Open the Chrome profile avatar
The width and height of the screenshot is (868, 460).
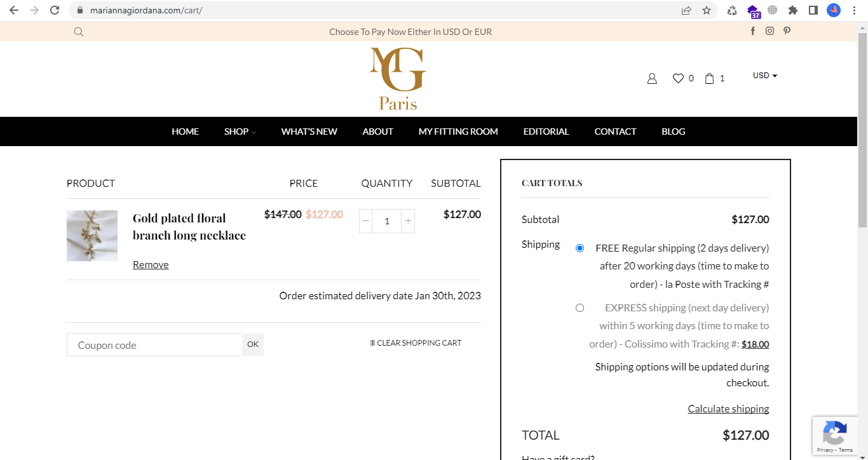(x=834, y=10)
